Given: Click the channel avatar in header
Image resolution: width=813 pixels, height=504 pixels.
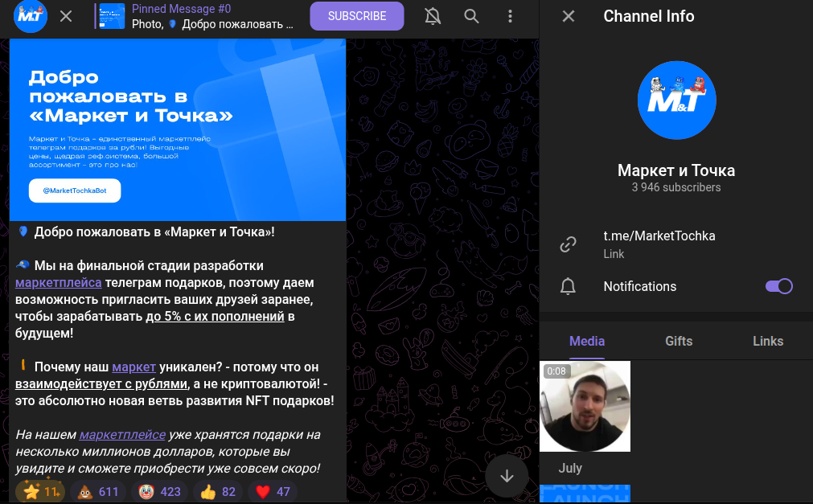Looking at the screenshot, I should point(31,16).
